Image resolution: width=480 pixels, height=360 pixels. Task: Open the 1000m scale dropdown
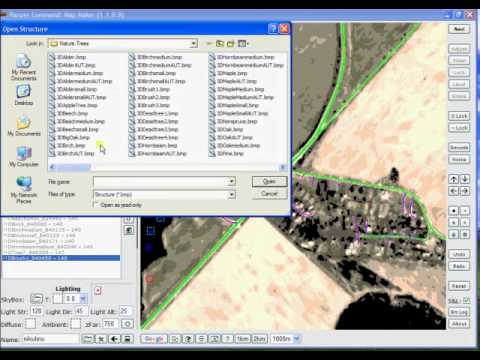pyautogui.click(x=296, y=339)
